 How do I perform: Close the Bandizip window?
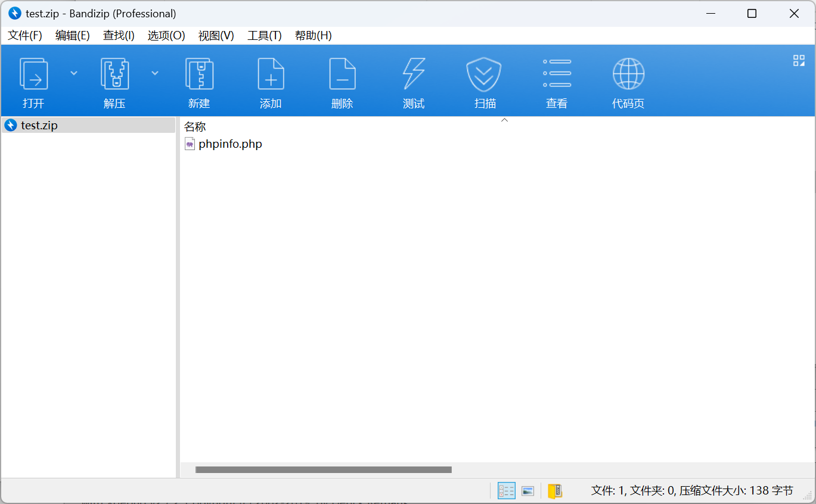794,13
